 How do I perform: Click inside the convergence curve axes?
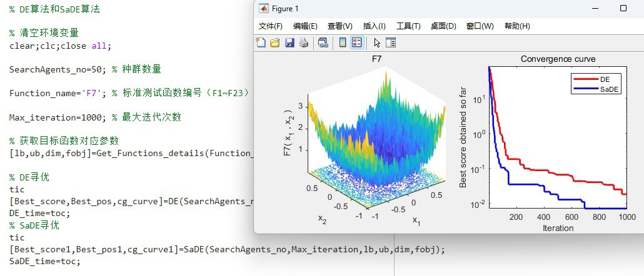click(x=558, y=137)
